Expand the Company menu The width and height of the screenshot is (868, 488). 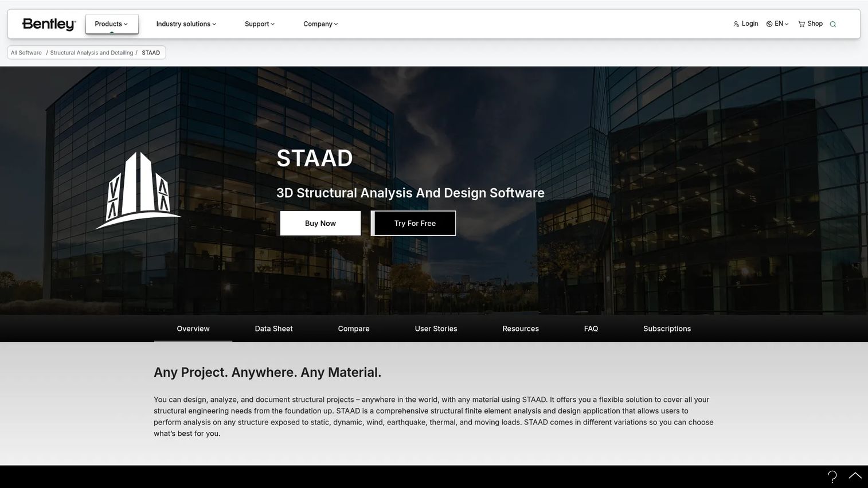coord(320,24)
